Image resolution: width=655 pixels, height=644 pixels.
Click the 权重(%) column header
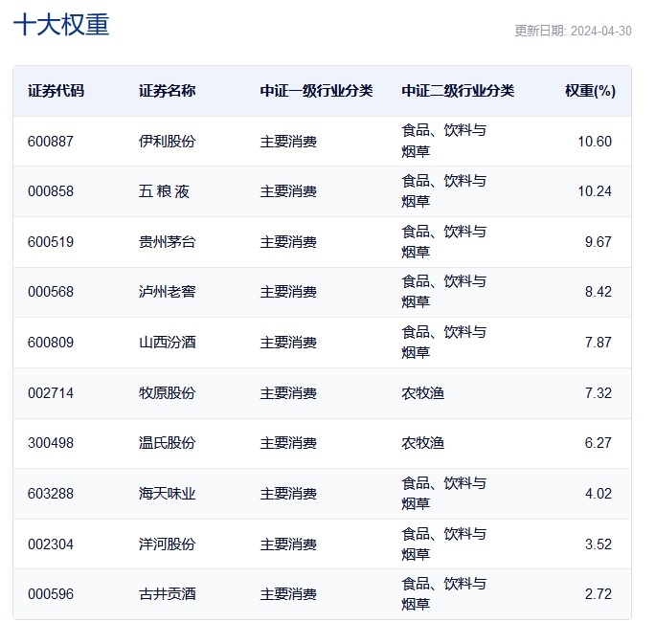pyautogui.click(x=590, y=91)
